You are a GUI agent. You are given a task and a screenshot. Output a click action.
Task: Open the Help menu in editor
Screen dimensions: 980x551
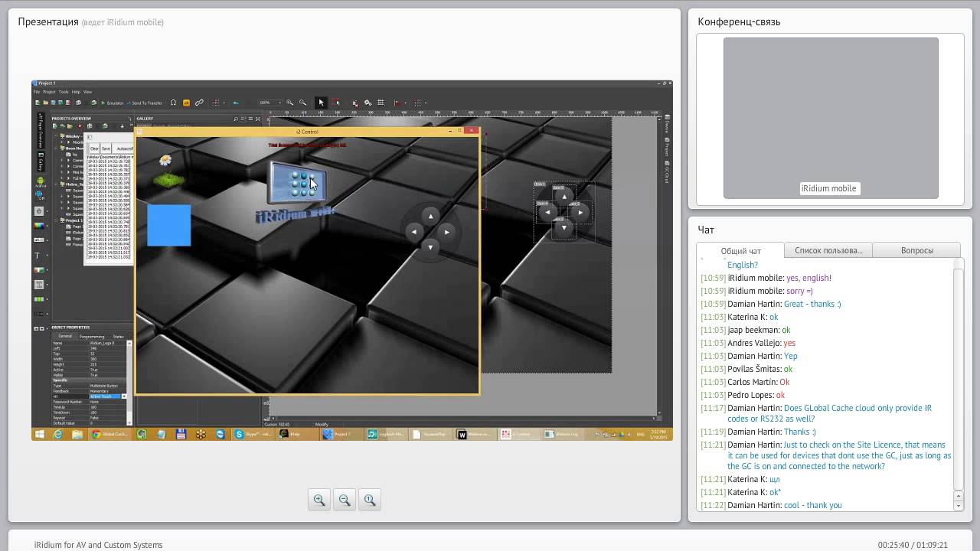(76, 92)
